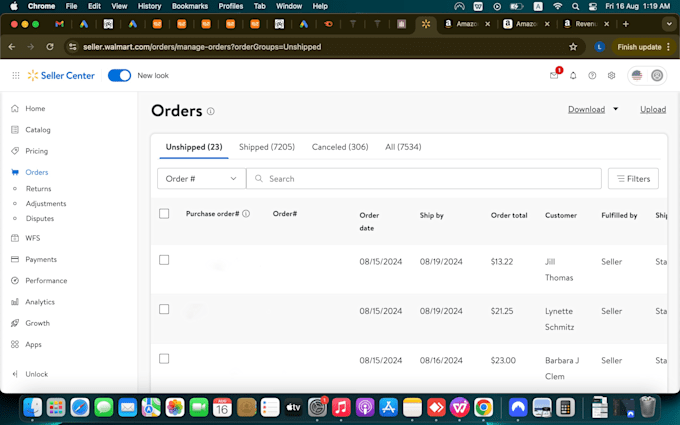Open the Gmail browser tab
Screen dimensions: 680x425
(59, 24)
